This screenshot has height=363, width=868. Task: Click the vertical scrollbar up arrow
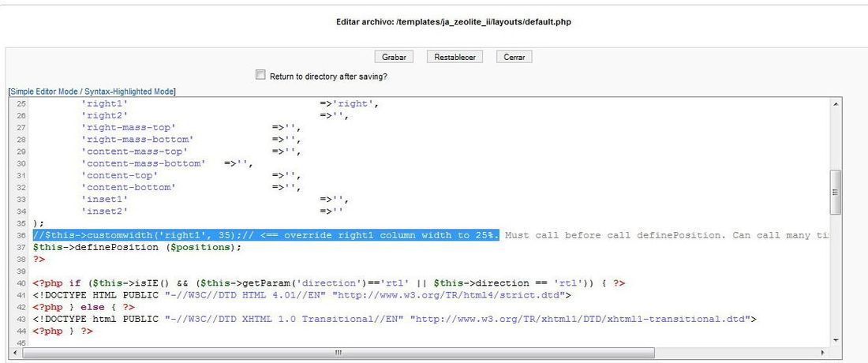pos(836,104)
